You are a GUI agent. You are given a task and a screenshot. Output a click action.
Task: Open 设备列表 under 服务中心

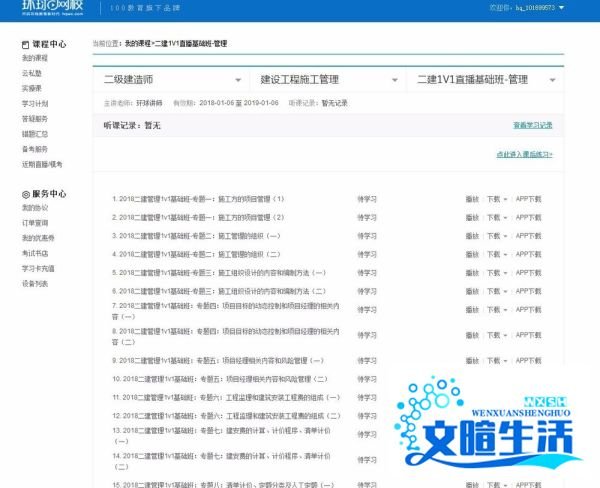pos(35,284)
